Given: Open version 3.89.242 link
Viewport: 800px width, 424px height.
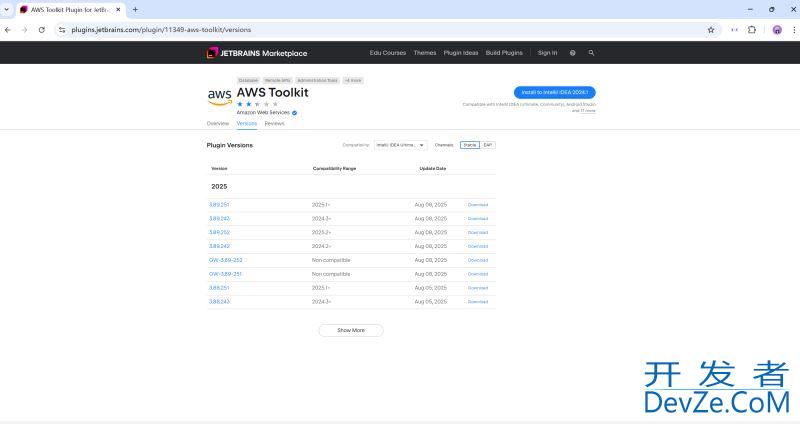Looking at the screenshot, I should click(x=219, y=246).
